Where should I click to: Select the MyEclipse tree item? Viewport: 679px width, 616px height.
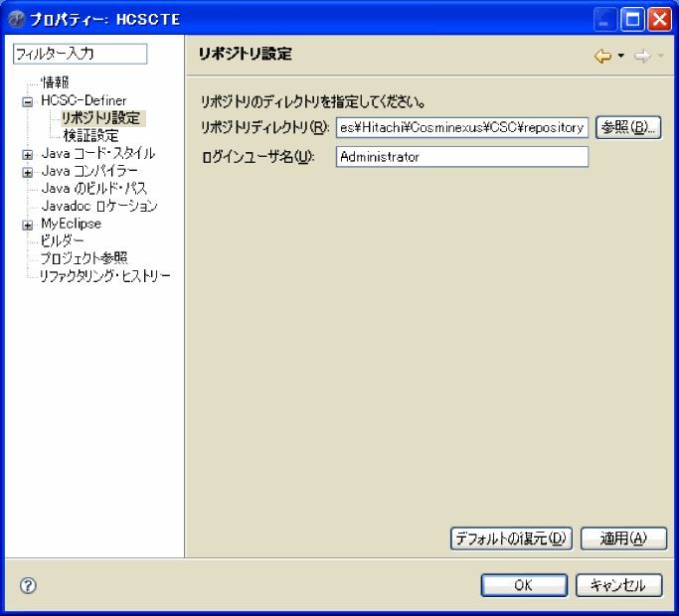(x=71, y=224)
